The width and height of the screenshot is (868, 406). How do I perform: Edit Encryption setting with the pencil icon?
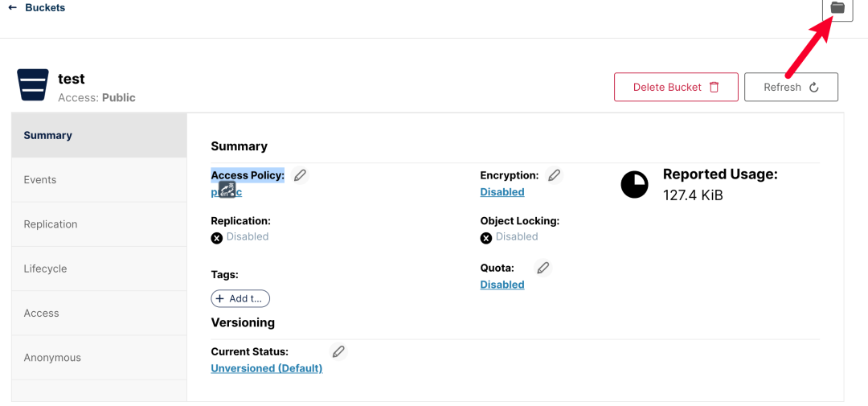554,175
